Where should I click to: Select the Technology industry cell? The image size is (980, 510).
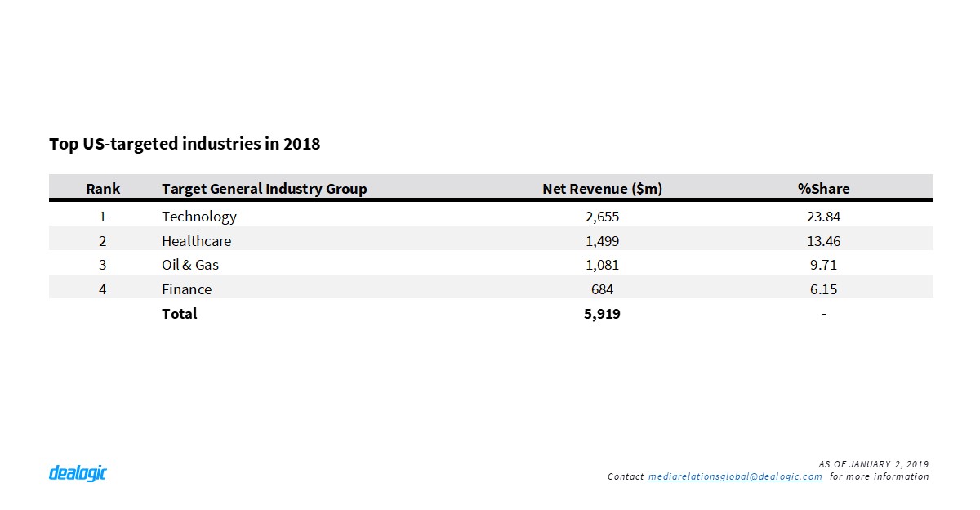[x=199, y=217]
